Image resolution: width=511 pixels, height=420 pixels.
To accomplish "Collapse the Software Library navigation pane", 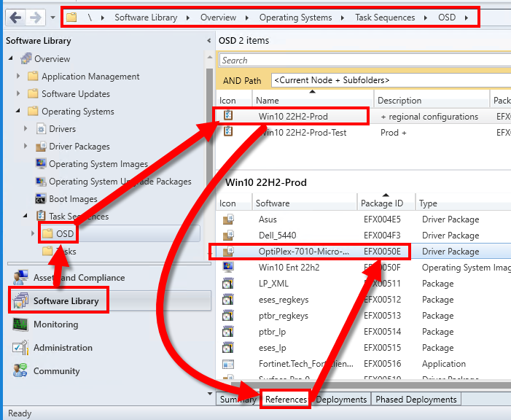I will click(208, 41).
